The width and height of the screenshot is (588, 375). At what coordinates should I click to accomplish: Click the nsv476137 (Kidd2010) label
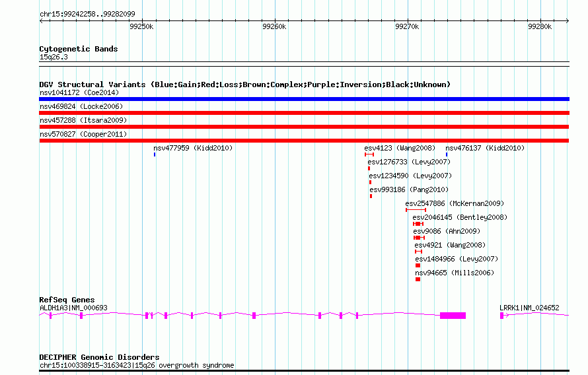(485, 148)
